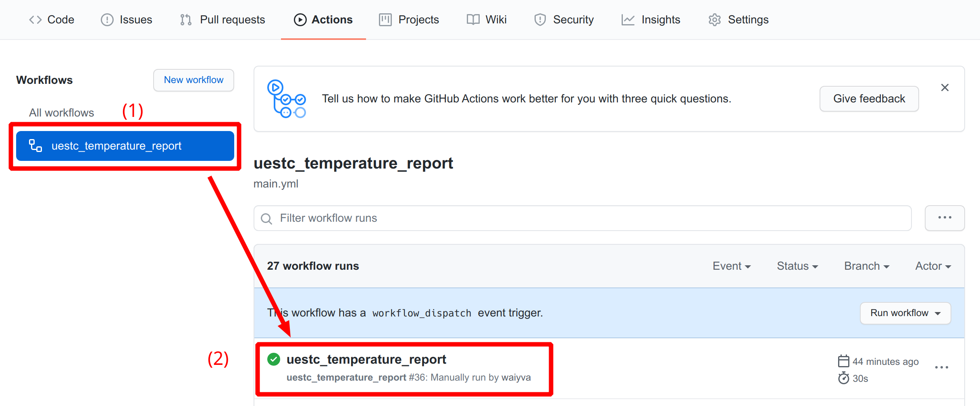Screen dimensions: 980x406
Task: Open the workflow options three-dot menu
Action: pos(945,218)
